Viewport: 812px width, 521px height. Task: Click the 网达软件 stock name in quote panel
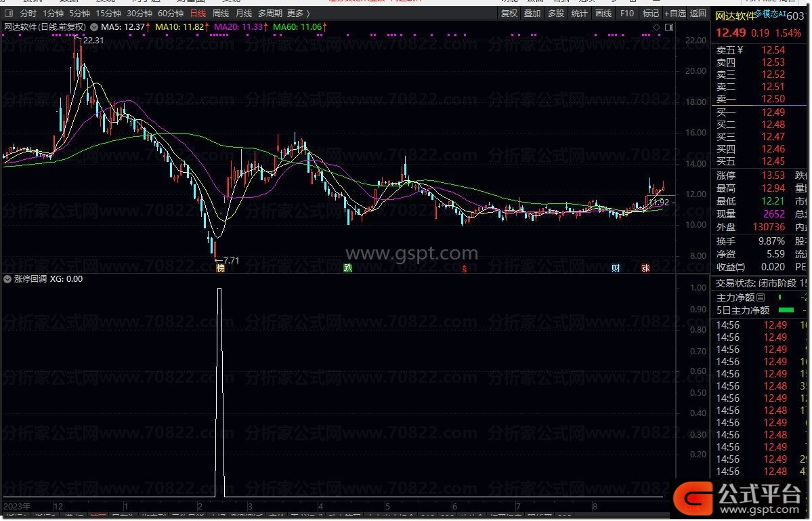(735, 16)
